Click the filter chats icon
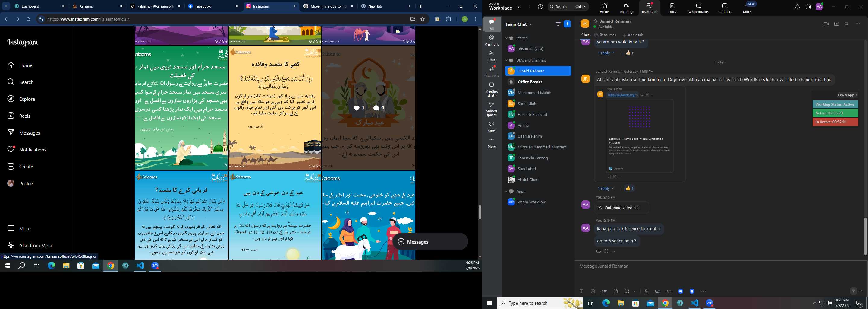Screen dimensions: 868x309 point(558,24)
